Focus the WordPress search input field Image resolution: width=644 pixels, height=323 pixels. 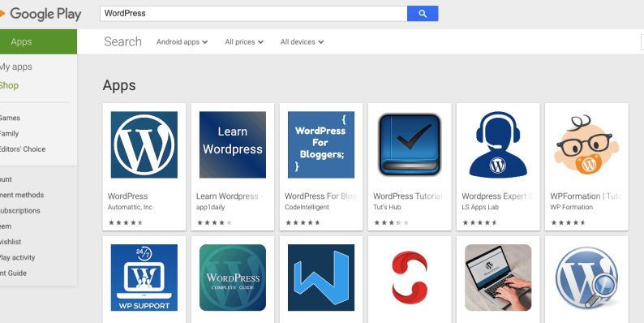coord(253,14)
